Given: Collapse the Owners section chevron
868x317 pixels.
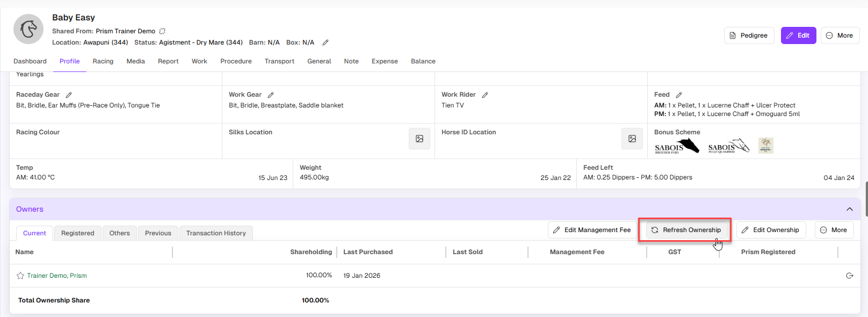Looking at the screenshot, I should pos(850,209).
